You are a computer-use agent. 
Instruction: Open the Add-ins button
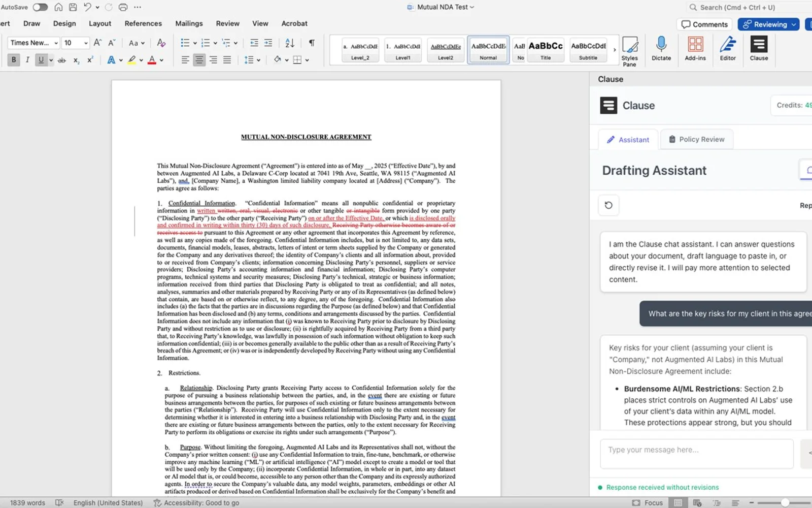[x=695, y=49]
